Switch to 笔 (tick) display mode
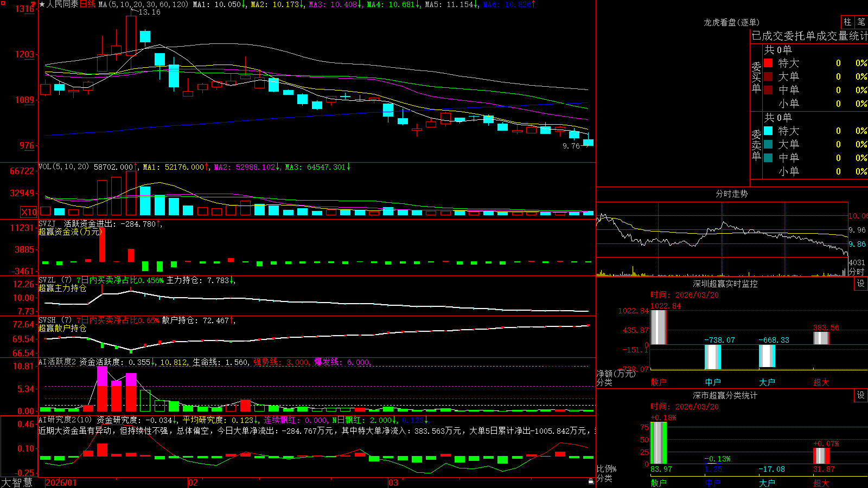868x488 pixels. pos(861,22)
